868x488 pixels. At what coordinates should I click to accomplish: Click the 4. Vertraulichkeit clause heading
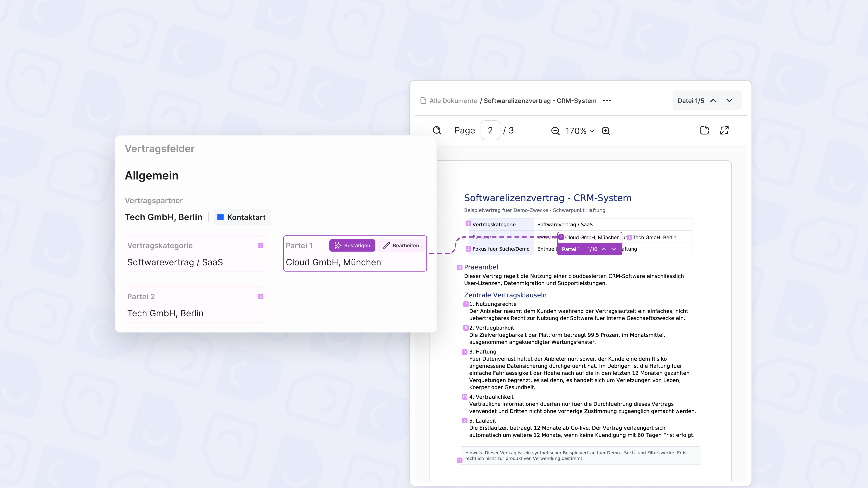pyautogui.click(x=491, y=397)
